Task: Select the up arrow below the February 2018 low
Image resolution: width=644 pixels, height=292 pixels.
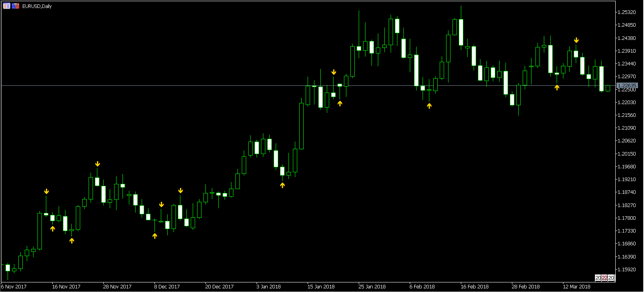Action: tap(429, 106)
